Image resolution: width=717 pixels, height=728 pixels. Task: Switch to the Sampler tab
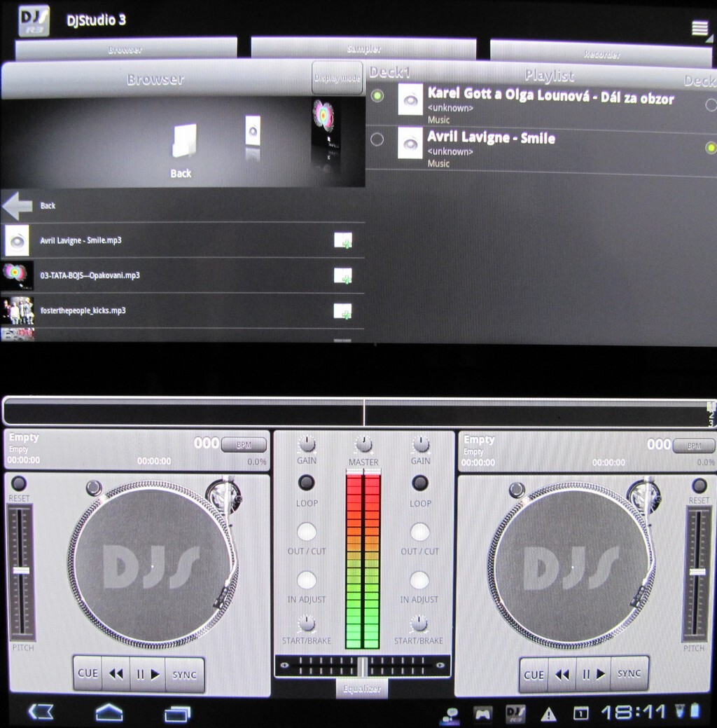(x=363, y=49)
